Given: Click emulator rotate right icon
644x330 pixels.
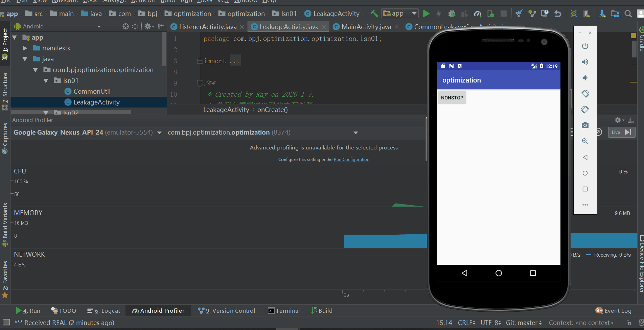Looking at the screenshot, I should pyautogui.click(x=585, y=110).
